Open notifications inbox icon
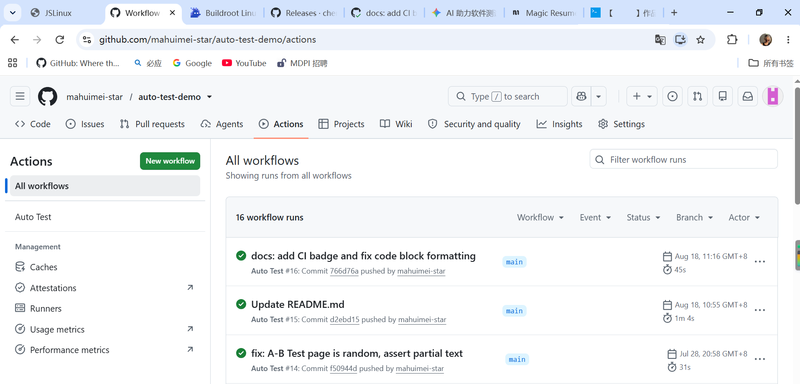This screenshot has width=800, height=384. pyautogui.click(x=747, y=96)
